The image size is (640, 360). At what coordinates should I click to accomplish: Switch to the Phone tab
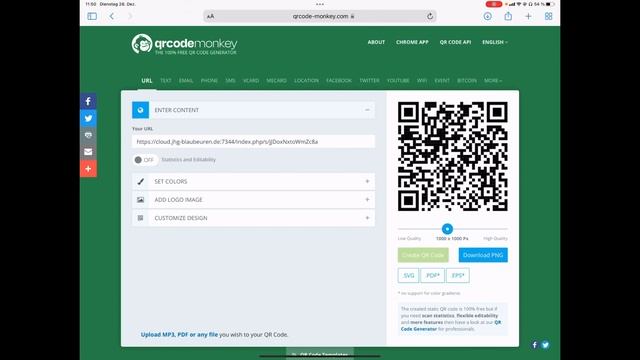pos(209,80)
